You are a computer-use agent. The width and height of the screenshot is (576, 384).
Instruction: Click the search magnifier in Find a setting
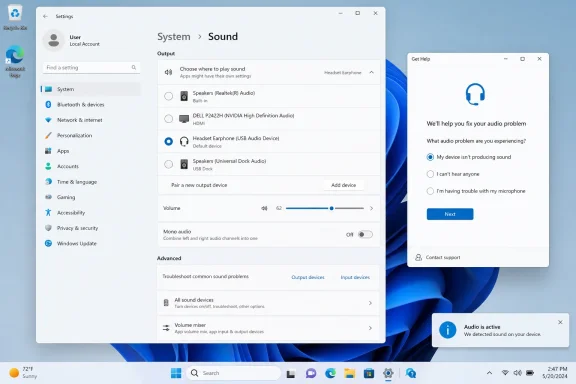tap(134, 68)
